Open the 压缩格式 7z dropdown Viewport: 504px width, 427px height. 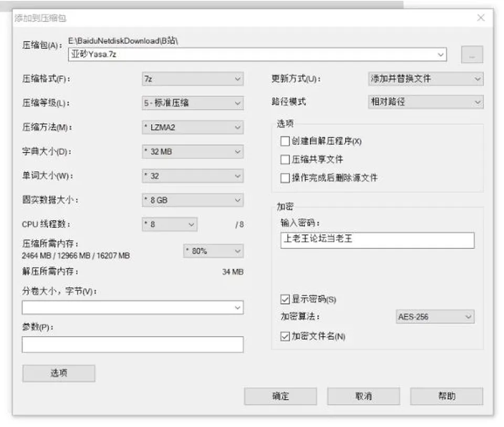pyautogui.click(x=193, y=79)
